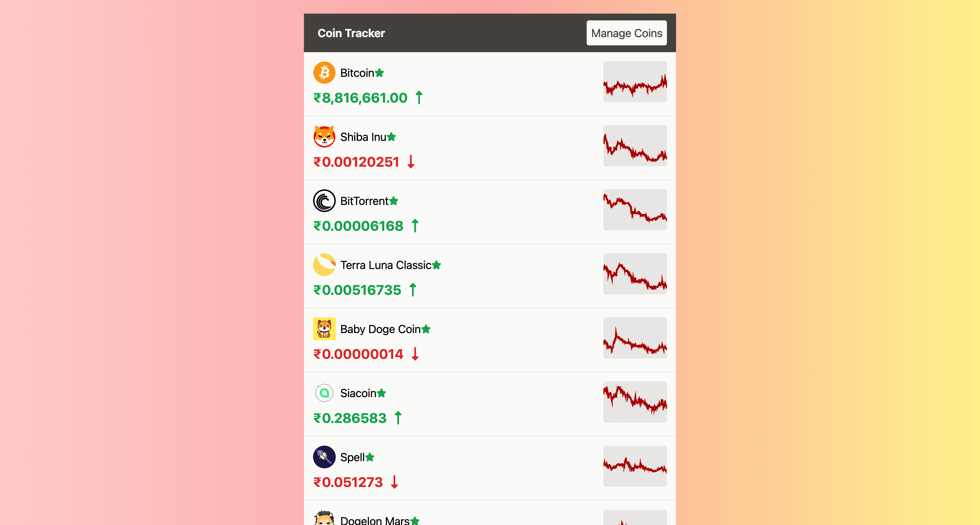This screenshot has width=980, height=525.
Task: Toggle the favorite star for Spell
Action: point(369,457)
